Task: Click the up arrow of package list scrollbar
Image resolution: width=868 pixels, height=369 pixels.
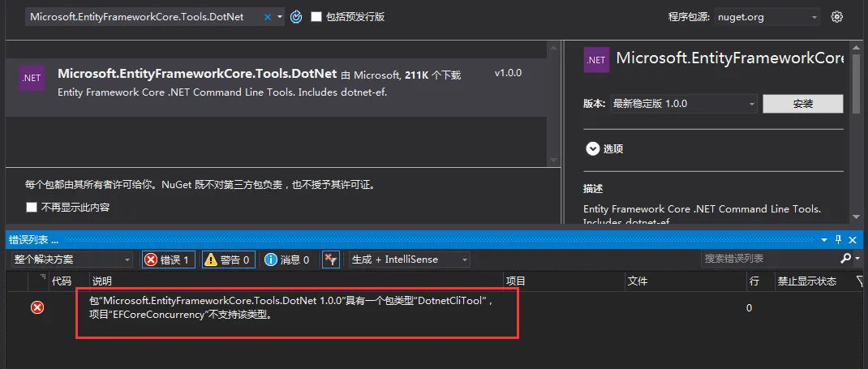Action: pos(553,48)
